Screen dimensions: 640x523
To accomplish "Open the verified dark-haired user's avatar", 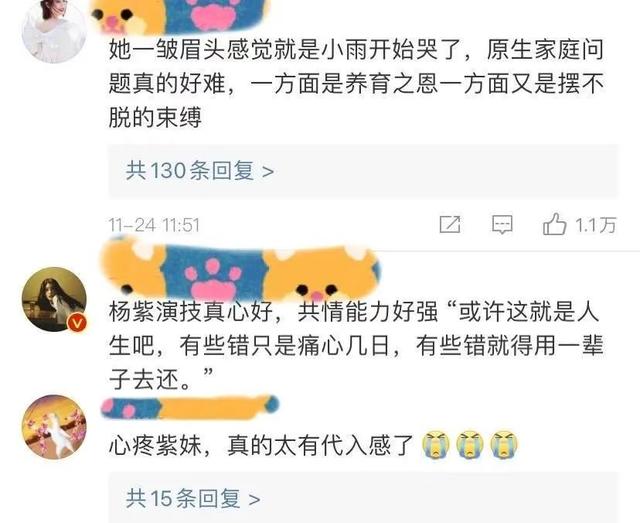I will pos(54,299).
